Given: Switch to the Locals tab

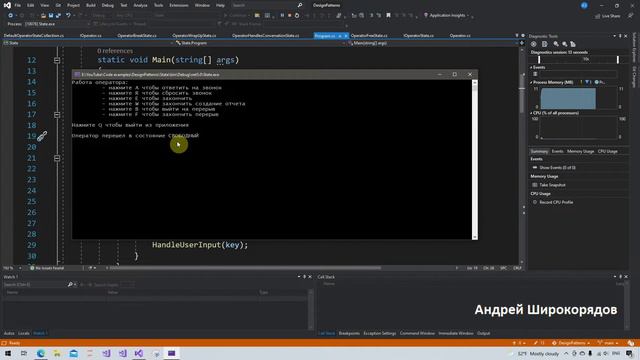Looking at the screenshot, I should click(24, 333).
